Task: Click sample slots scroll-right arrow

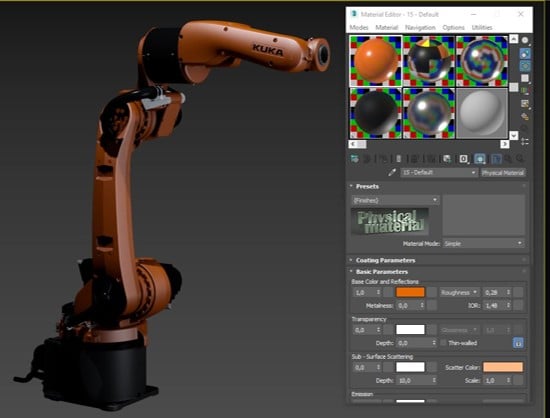Action: coord(504,144)
